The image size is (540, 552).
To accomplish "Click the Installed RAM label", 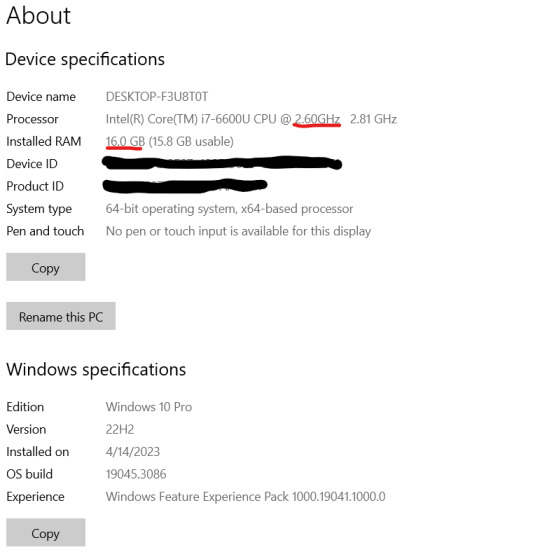I will (x=44, y=142).
